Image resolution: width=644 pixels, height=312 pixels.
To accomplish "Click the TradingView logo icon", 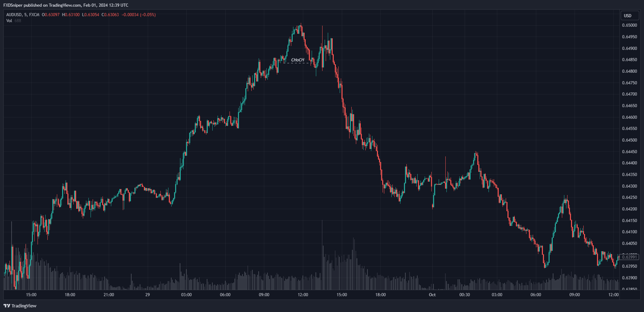I will [7, 306].
